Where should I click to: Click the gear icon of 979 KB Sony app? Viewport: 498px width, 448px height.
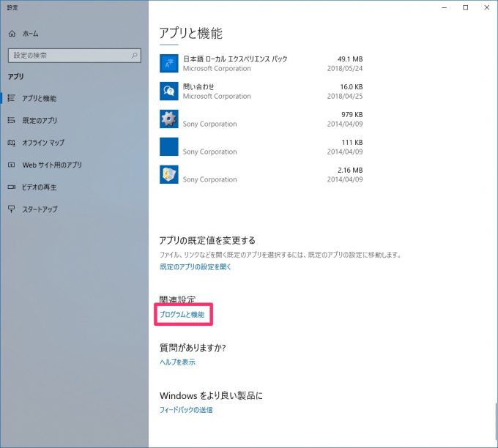[168, 119]
